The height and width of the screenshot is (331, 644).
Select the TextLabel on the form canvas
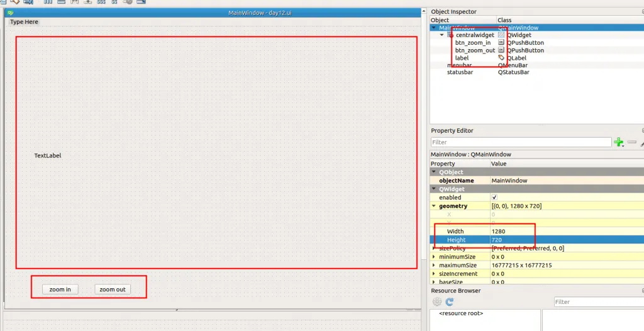pos(48,155)
